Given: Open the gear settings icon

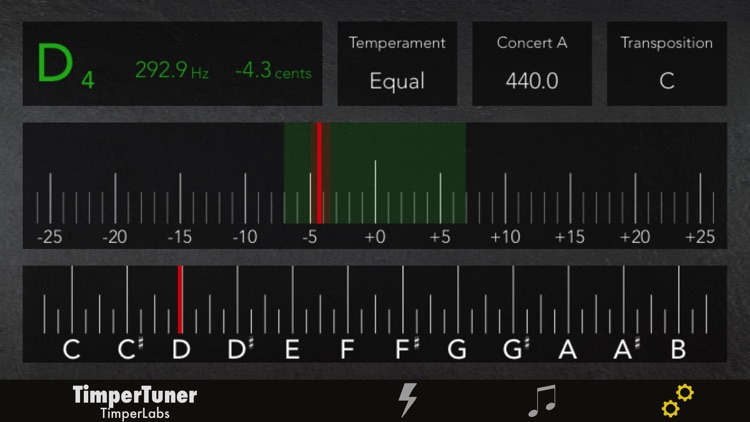Looking at the screenshot, I should 677,400.
